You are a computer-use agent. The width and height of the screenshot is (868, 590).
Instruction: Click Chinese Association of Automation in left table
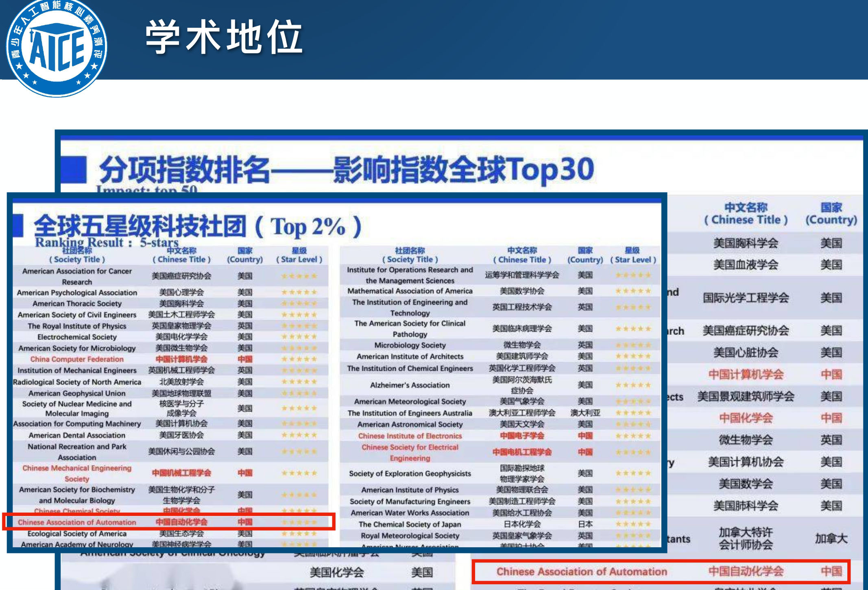(77, 522)
